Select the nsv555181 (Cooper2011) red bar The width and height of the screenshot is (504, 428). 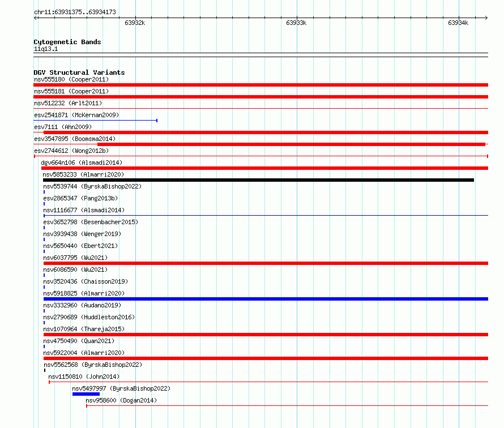260,97
